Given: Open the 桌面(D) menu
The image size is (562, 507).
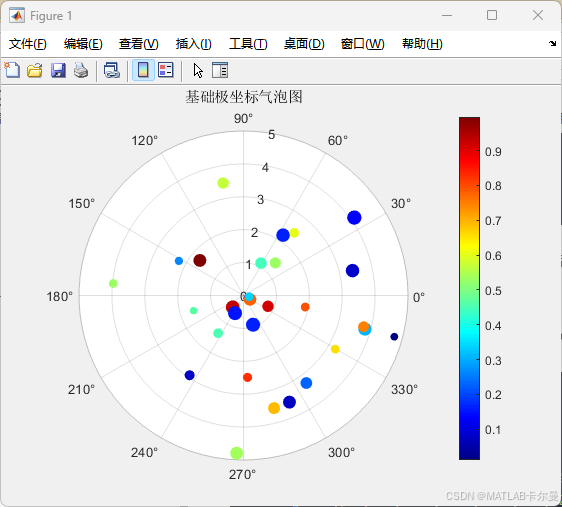Looking at the screenshot, I should point(304,44).
